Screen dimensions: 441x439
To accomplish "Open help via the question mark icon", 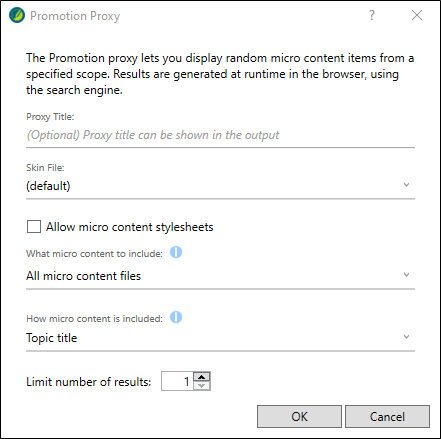I will coord(372,15).
